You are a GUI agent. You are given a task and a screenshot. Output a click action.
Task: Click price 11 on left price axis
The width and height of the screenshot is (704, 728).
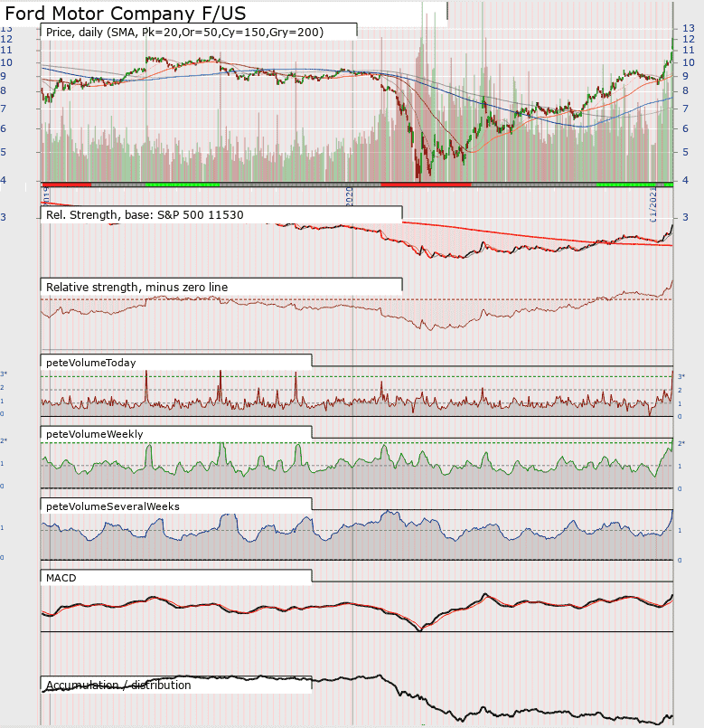[x=6, y=50]
